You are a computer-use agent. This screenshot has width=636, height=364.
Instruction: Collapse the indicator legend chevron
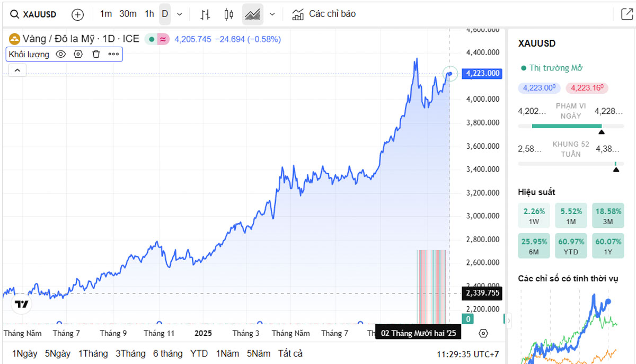[x=17, y=70]
